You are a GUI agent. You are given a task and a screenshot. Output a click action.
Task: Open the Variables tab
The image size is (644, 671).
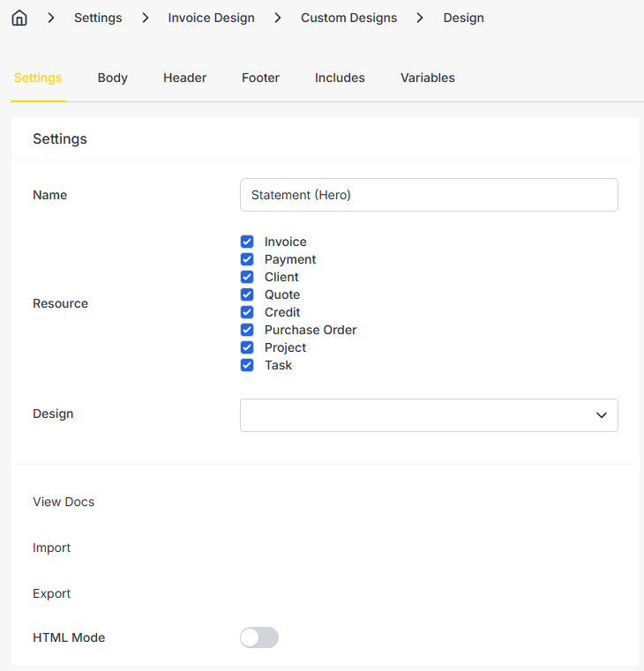(428, 78)
